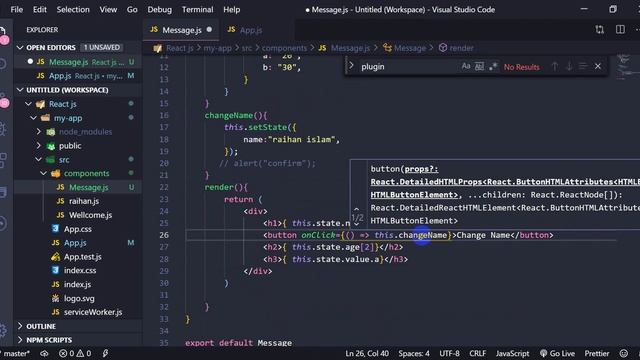Show previous signature in parameter hint
The height and width of the screenshot is (360, 640).
(x=356, y=209)
